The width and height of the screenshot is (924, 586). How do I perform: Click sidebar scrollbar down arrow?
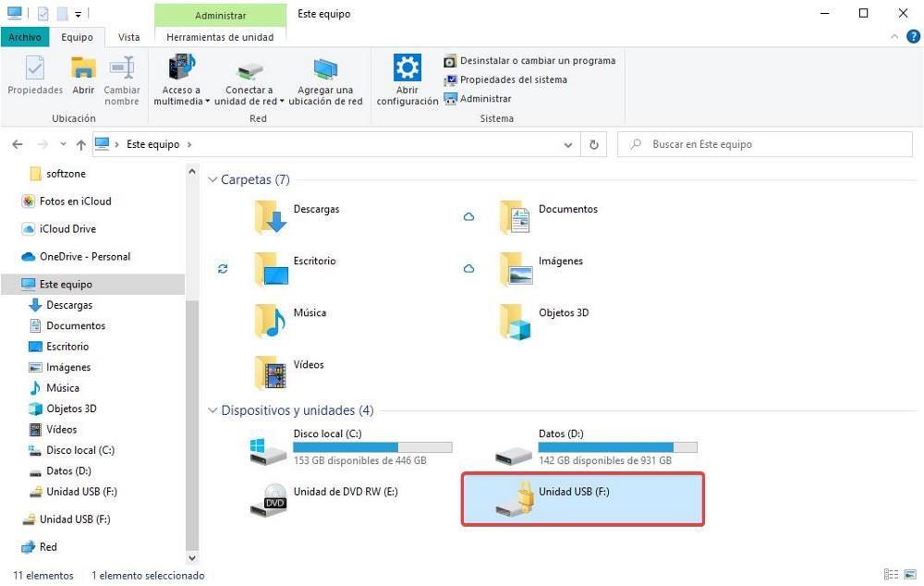(x=192, y=557)
